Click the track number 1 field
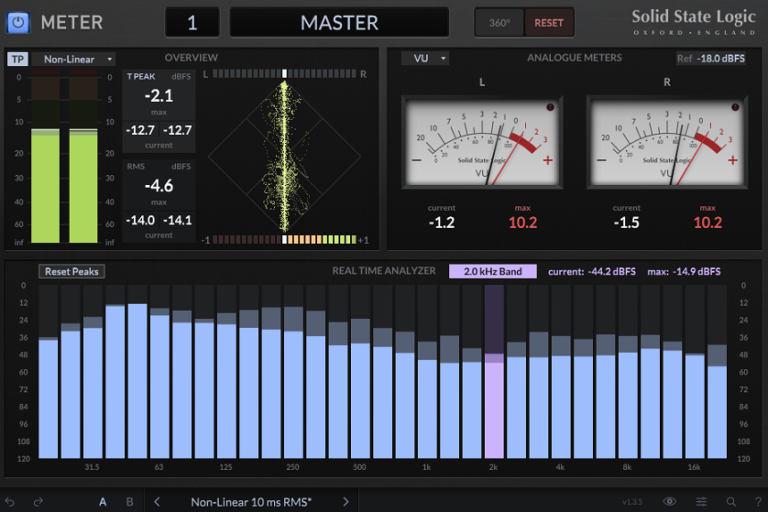The image size is (768, 512). pyautogui.click(x=192, y=23)
